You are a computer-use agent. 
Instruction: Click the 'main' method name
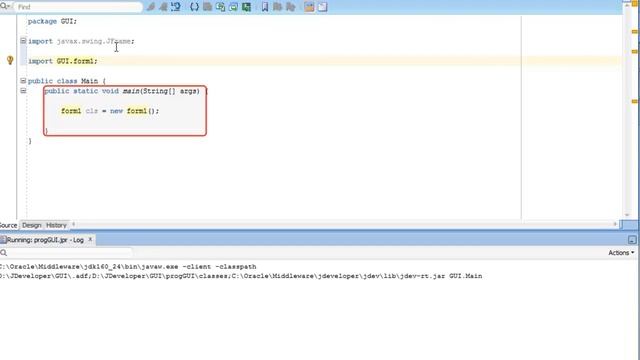pyautogui.click(x=131, y=91)
